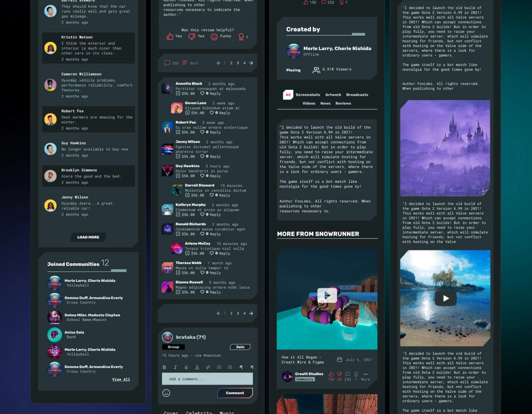The width and height of the screenshot is (532, 414).
Task: Click the bulleted list icon
Action: coord(219,367)
